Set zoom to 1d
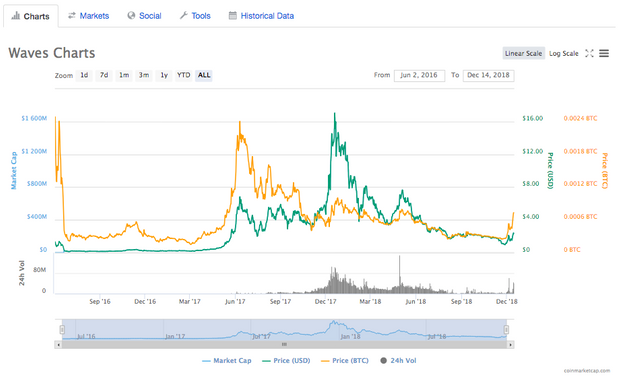The width and height of the screenshot is (640, 387). pyautogui.click(x=84, y=75)
